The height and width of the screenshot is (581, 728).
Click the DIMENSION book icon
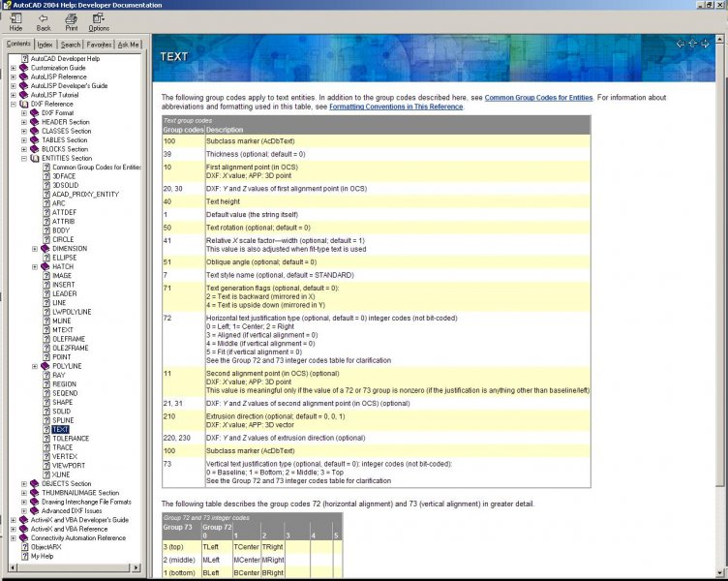pyautogui.click(x=45, y=249)
